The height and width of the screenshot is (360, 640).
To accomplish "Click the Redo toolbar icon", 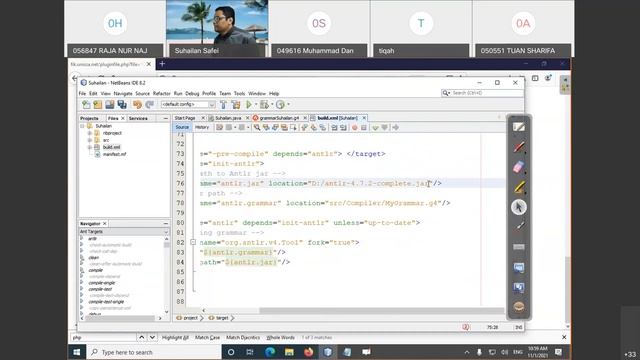I will (x=149, y=104).
